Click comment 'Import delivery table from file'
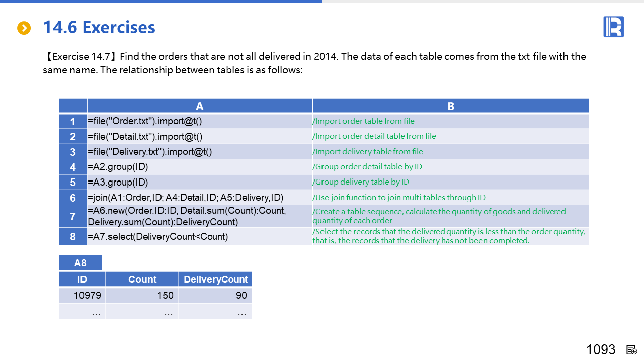This screenshot has width=644, height=362. click(x=368, y=152)
